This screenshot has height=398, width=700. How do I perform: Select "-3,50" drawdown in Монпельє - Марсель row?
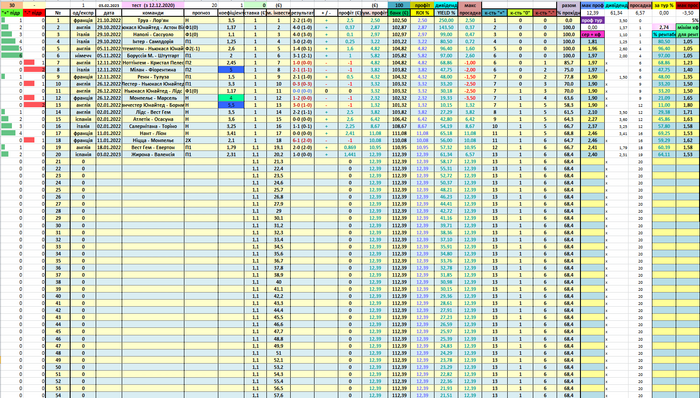tap(470, 98)
